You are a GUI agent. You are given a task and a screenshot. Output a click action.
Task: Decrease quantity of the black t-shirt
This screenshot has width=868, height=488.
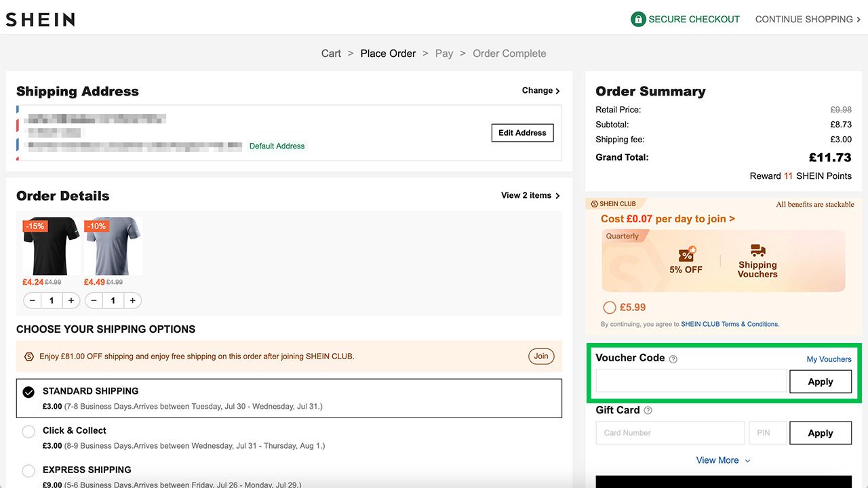coord(33,301)
